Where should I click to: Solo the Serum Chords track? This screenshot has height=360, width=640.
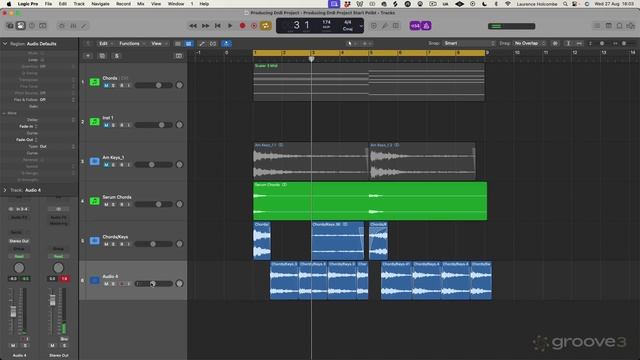113,204
